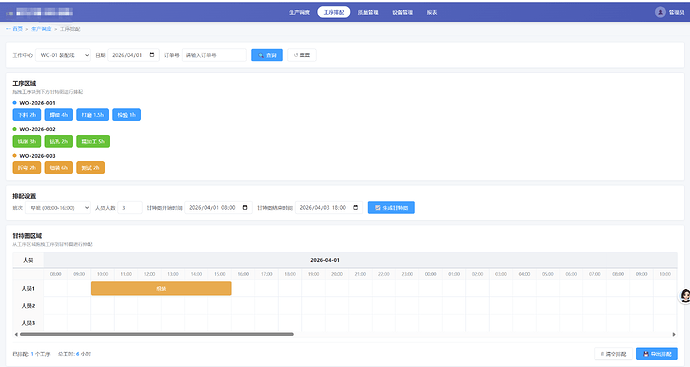This screenshot has height=367, width=690.
Task: Select the orange task bar in 人员1 row
Action: [161, 288]
